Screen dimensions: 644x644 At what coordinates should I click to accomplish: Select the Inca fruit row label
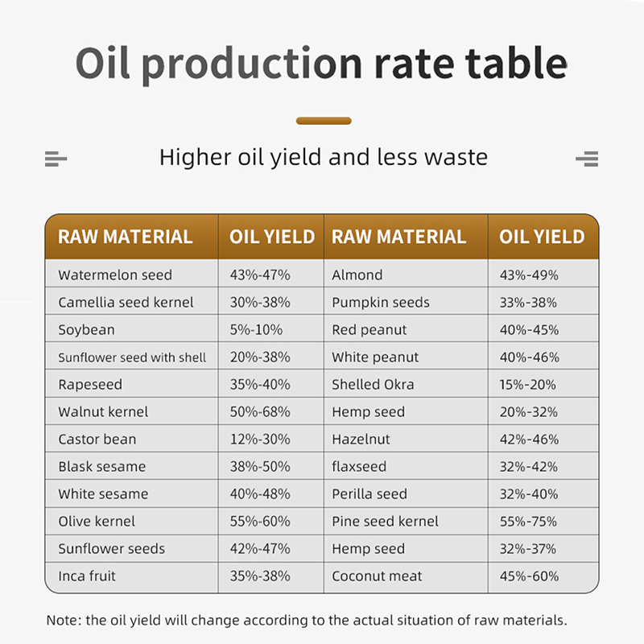[87, 576]
